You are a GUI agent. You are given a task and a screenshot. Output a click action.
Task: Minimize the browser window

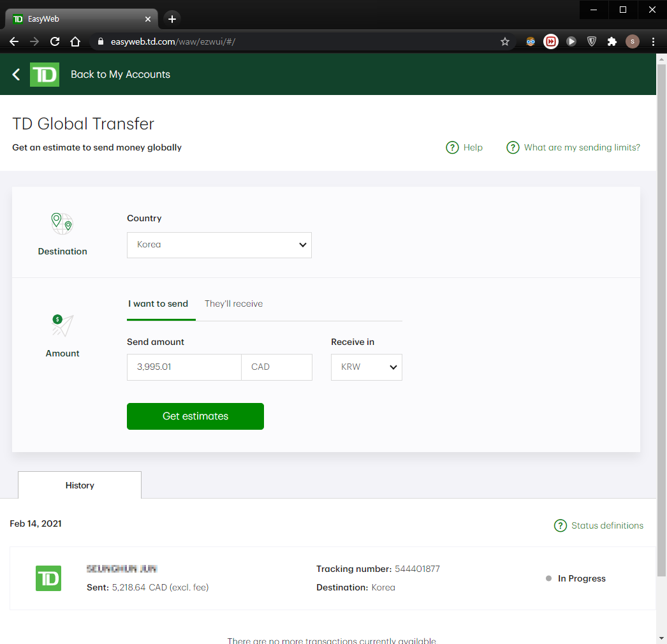point(594,10)
